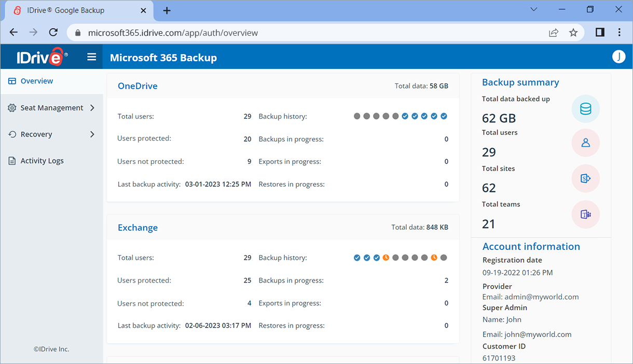The height and width of the screenshot is (364, 633).
Task: Click the Backup summary heading
Action: pyautogui.click(x=520, y=82)
